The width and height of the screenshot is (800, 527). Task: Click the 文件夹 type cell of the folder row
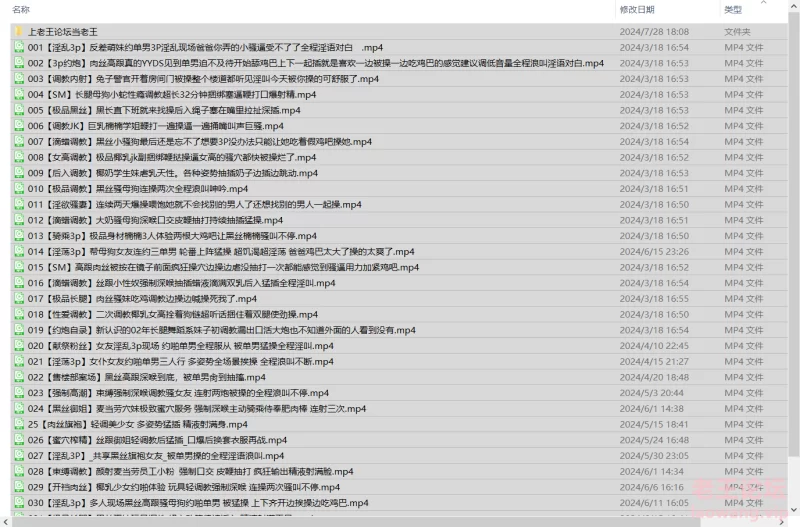[737, 32]
